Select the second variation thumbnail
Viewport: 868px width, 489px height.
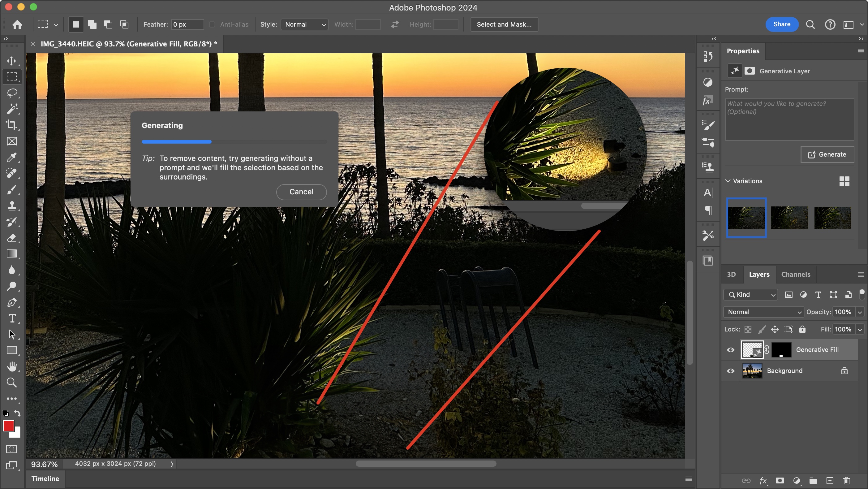(789, 218)
